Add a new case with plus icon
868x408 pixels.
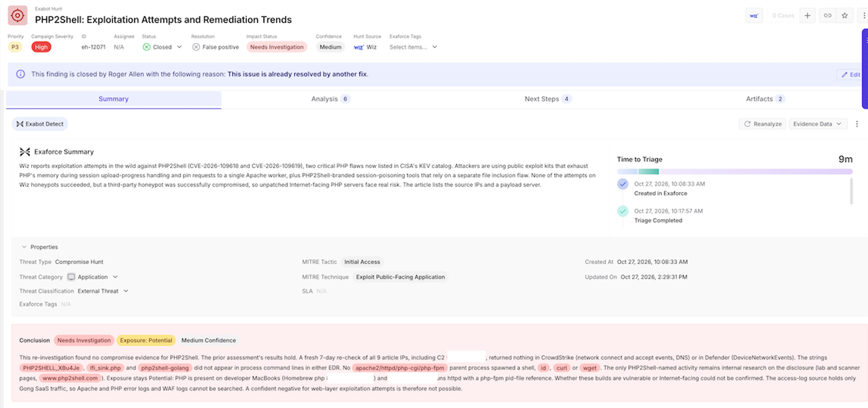tap(807, 16)
